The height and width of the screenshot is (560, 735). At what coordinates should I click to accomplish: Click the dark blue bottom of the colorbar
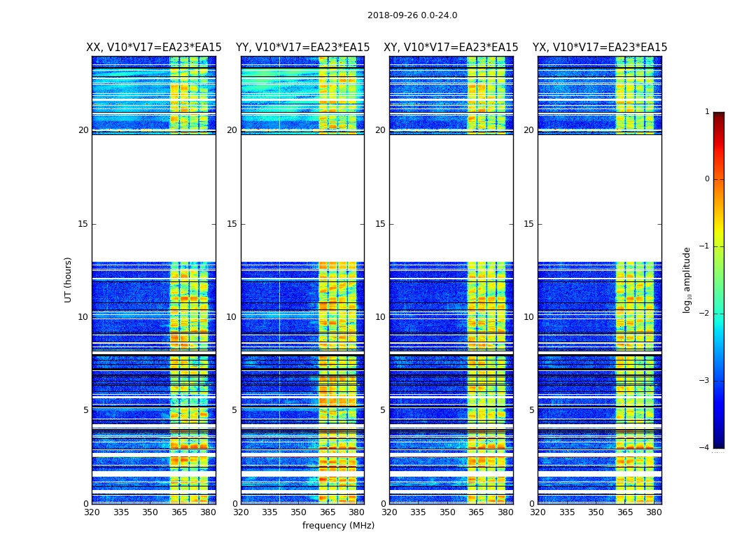719,445
